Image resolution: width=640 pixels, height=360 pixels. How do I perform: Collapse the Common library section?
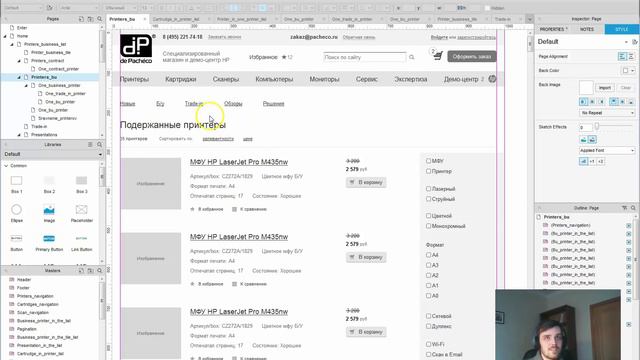click(x=6, y=166)
